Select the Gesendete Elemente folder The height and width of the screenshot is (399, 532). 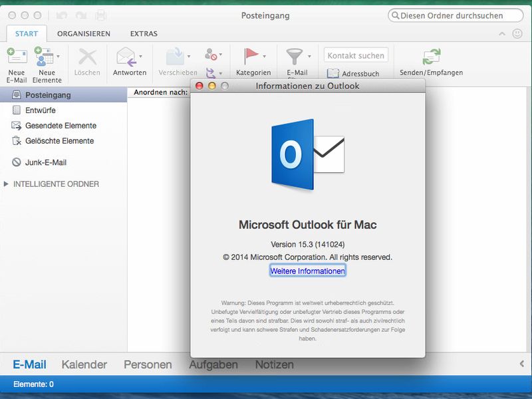(x=63, y=126)
